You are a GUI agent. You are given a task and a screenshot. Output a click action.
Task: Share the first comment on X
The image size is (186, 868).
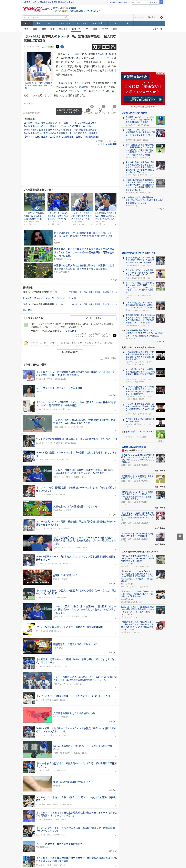[x=114, y=335]
